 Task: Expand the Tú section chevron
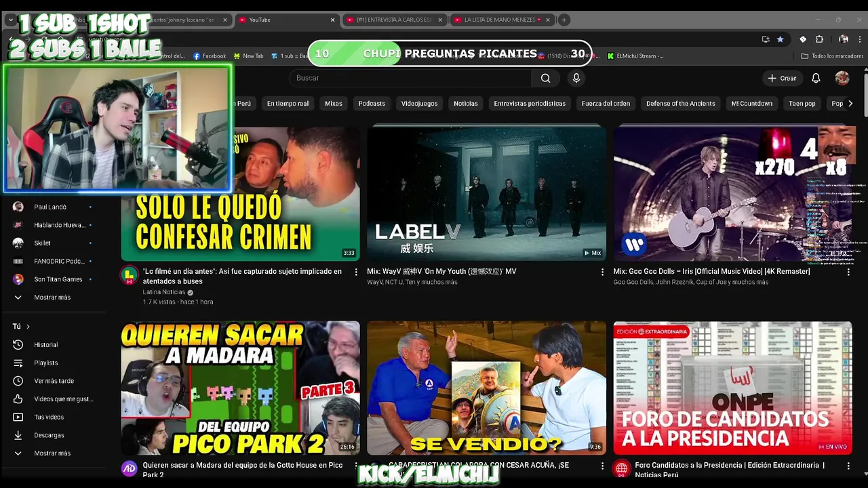pyautogui.click(x=28, y=327)
